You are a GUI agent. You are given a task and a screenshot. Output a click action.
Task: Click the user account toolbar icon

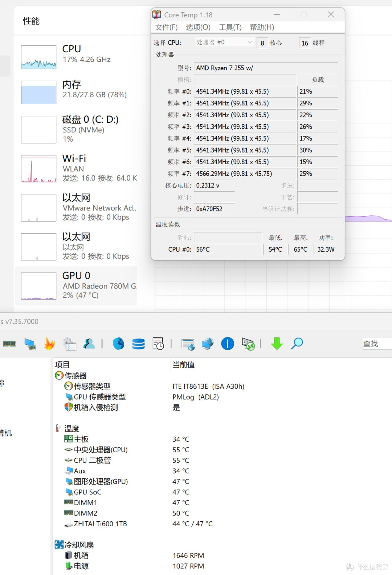pyautogui.click(x=89, y=344)
